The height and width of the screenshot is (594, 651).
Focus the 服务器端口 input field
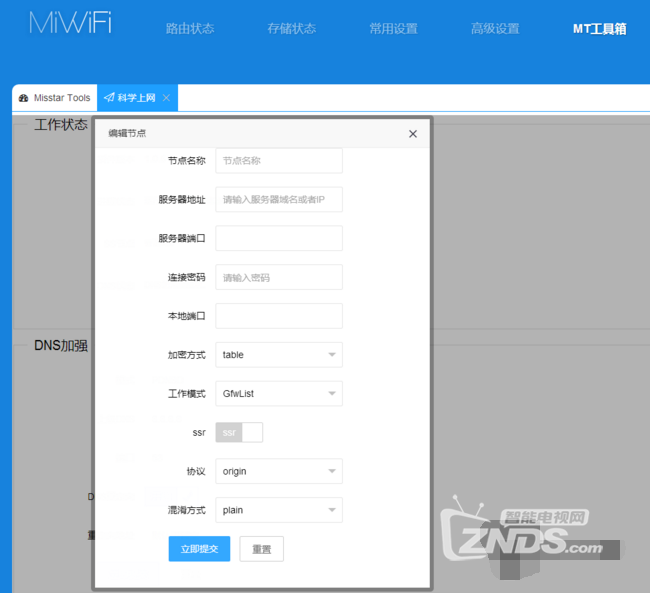point(279,238)
